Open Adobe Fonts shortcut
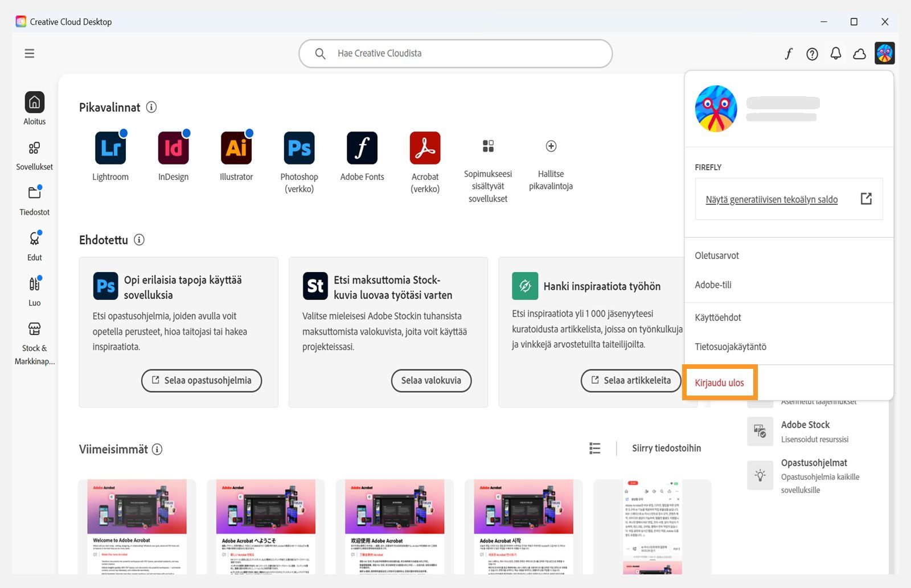Viewport: 911px width, 588px height. tap(362, 148)
